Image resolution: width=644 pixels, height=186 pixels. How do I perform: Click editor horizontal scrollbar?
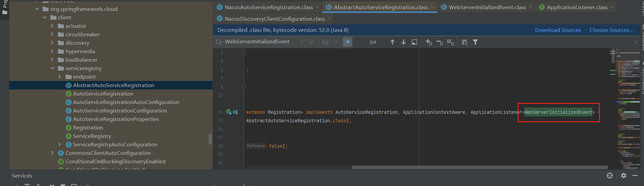click(x=480, y=167)
